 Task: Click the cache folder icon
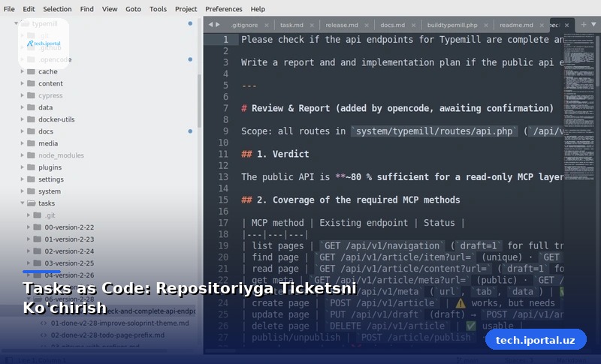point(31,71)
